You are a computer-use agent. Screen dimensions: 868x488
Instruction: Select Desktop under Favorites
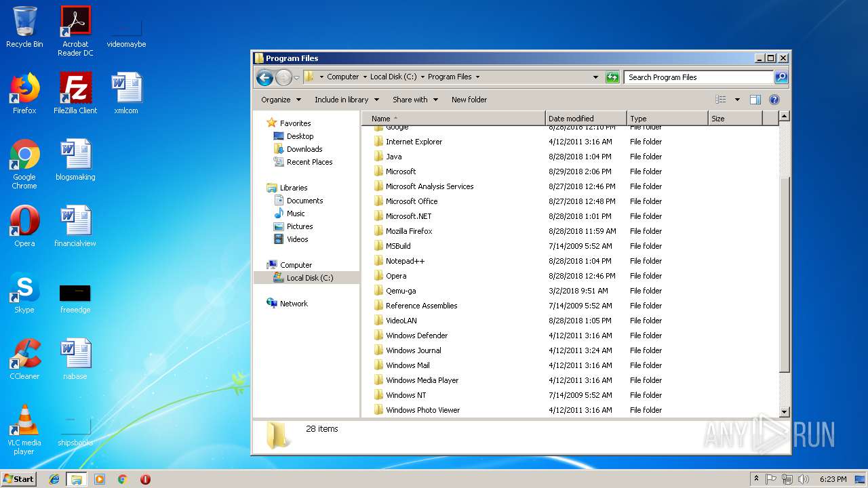[x=300, y=136]
